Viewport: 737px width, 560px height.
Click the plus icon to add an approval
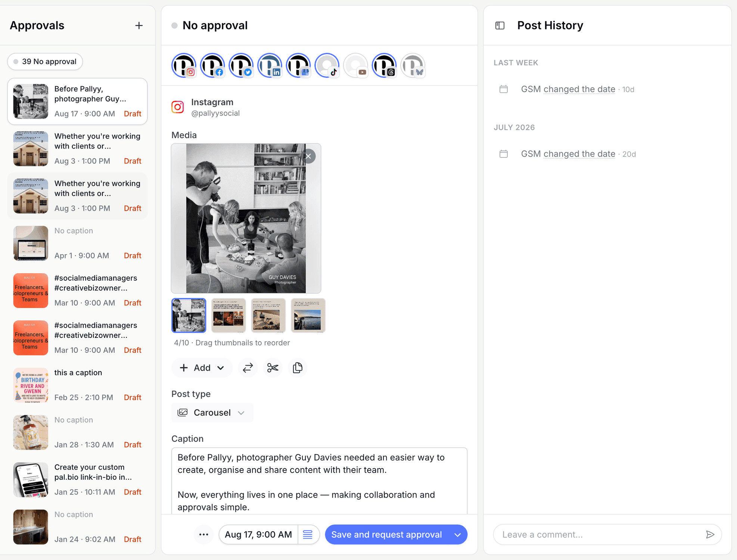tap(139, 25)
